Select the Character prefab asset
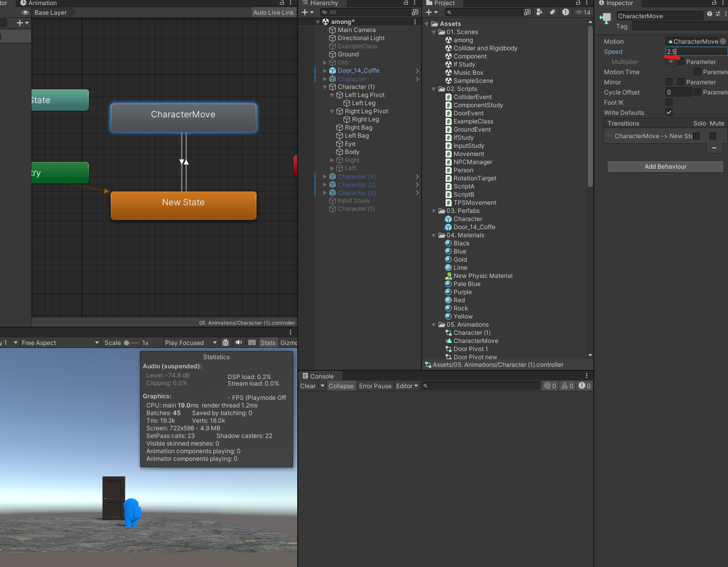 click(x=467, y=219)
